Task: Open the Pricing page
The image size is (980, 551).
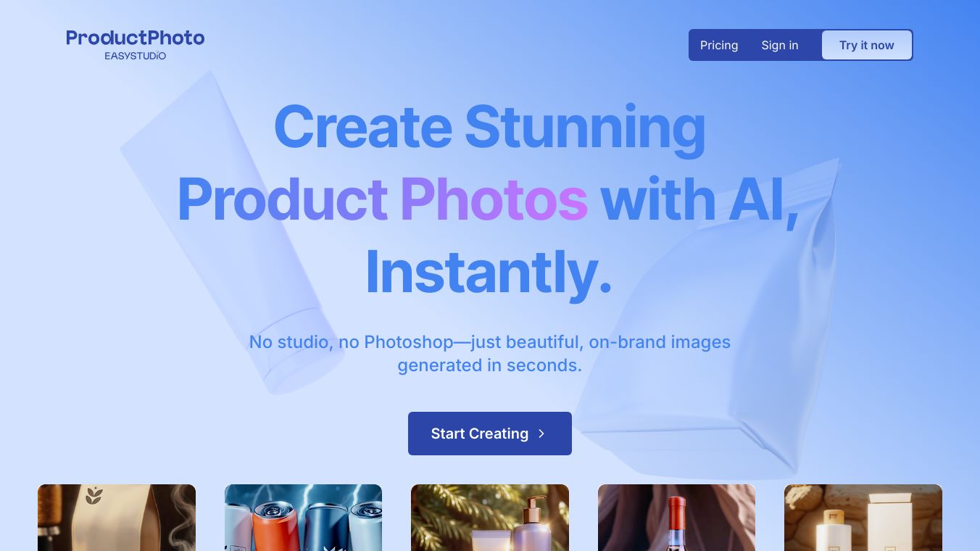Action: point(719,45)
